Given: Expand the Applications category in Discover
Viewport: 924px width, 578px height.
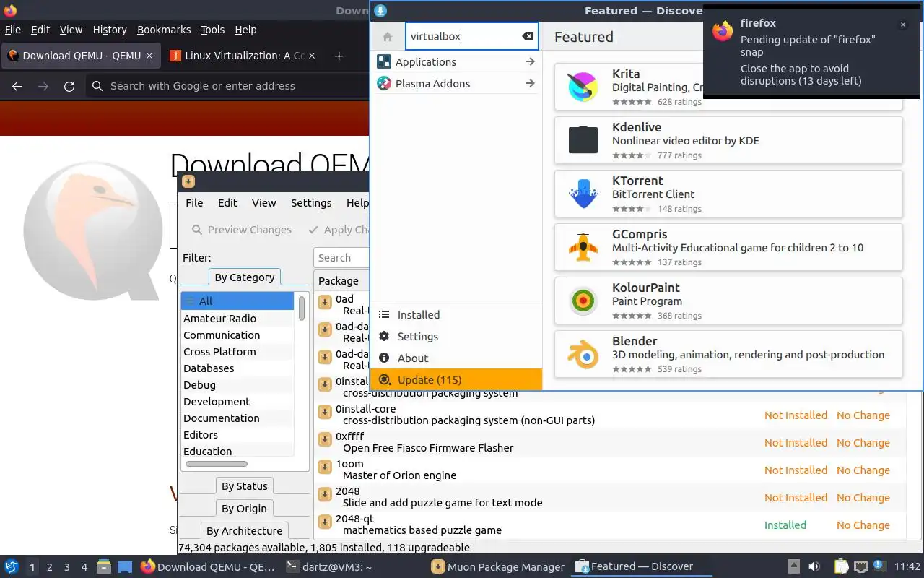Looking at the screenshot, I should point(530,62).
